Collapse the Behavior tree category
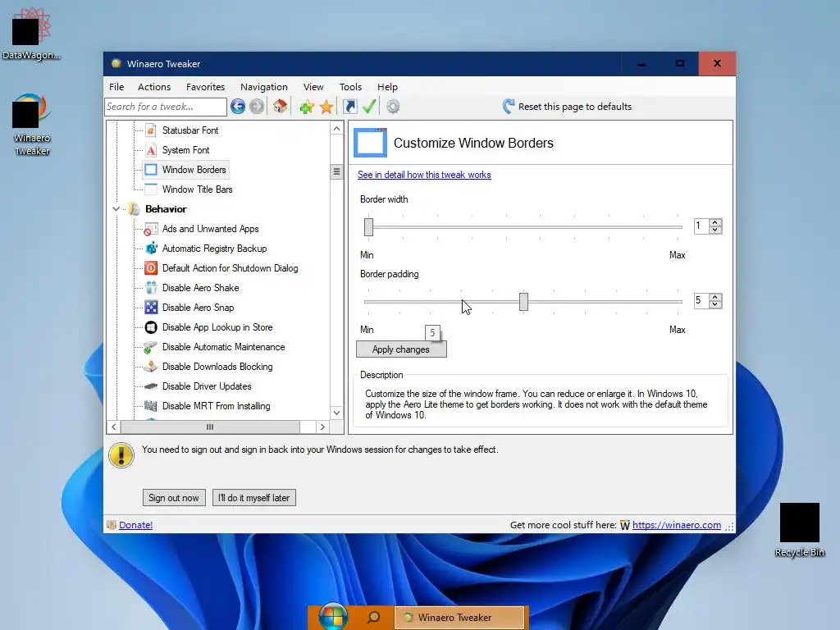Image resolution: width=840 pixels, height=630 pixels. point(116,209)
